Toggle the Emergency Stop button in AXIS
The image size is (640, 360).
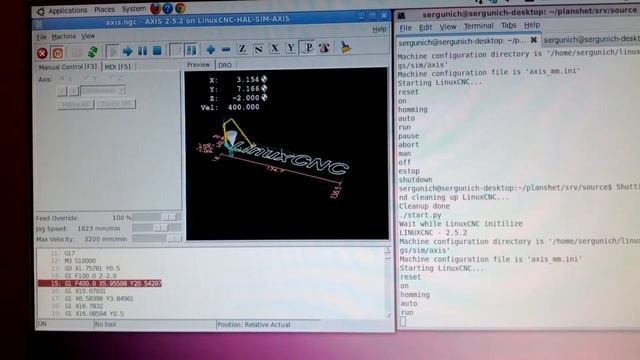[x=42, y=53]
